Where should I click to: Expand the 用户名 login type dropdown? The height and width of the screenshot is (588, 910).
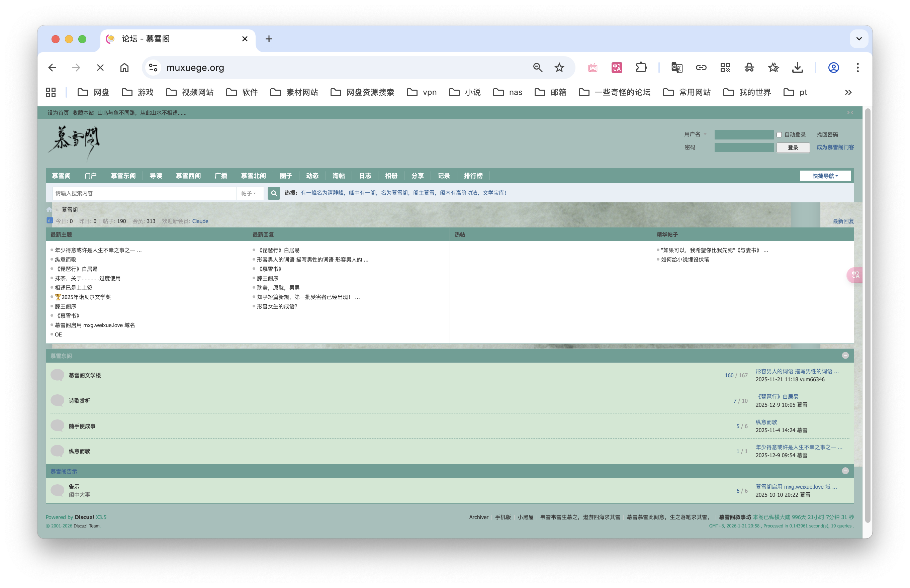click(695, 134)
